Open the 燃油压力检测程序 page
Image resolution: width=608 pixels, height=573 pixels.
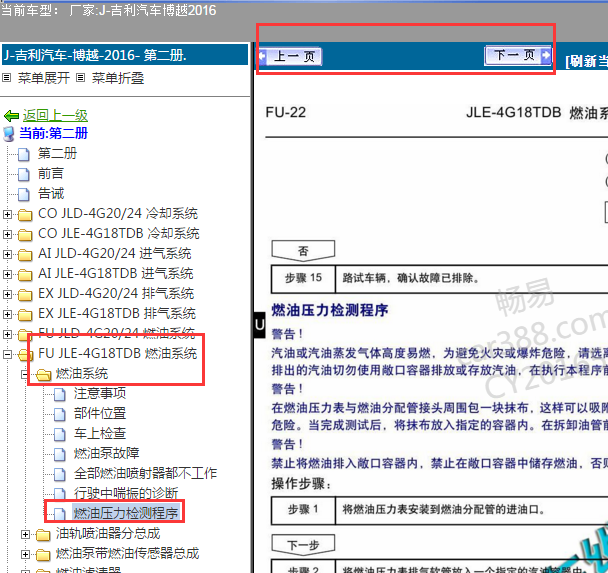click(x=126, y=513)
